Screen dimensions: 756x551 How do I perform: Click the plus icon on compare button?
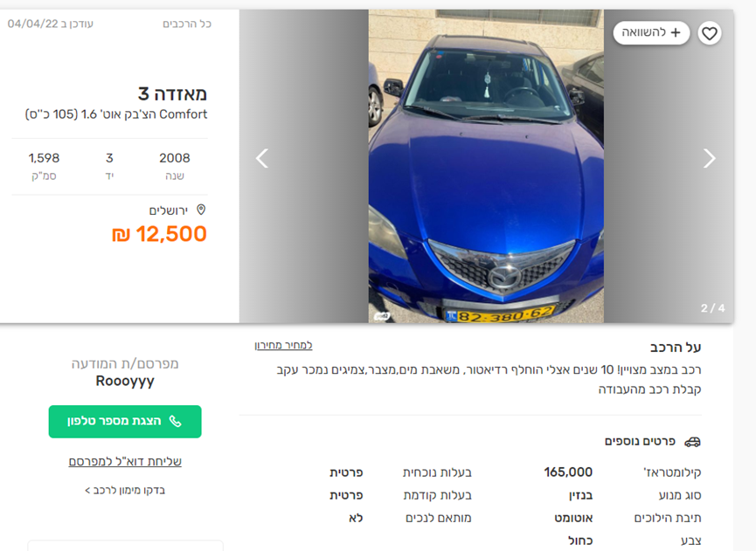[x=676, y=33]
